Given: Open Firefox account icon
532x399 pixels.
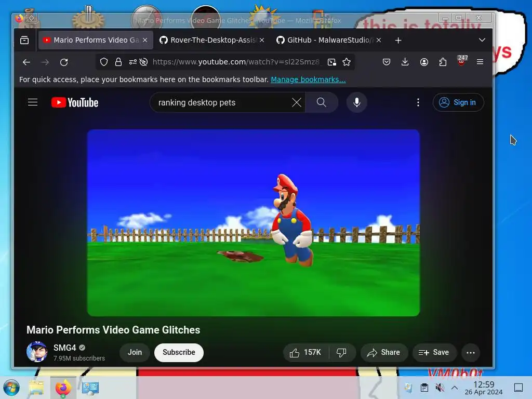Looking at the screenshot, I should click(424, 62).
